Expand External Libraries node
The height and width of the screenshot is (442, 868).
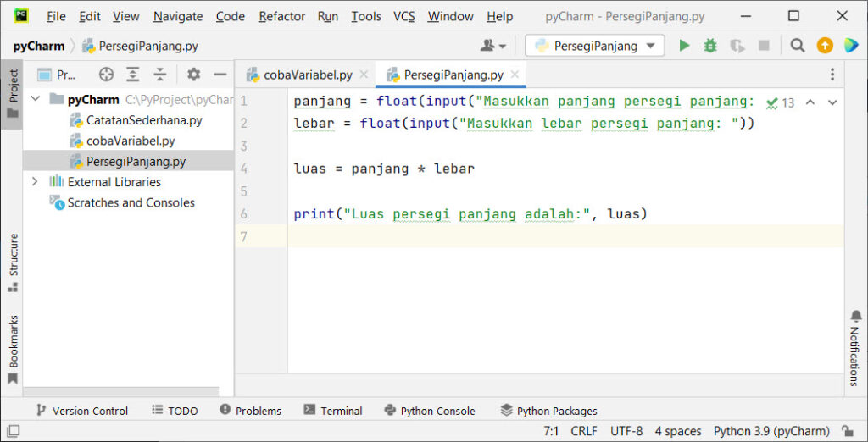click(35, 181)
